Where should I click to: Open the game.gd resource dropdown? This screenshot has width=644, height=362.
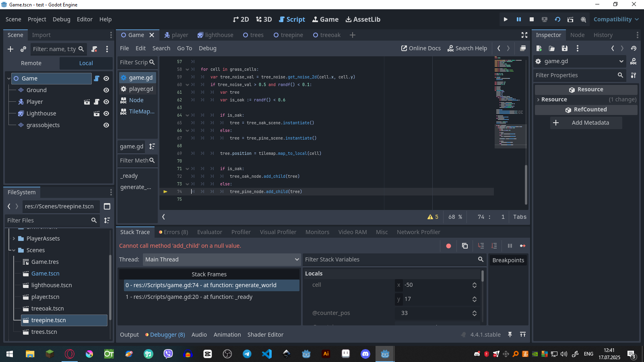[x=580, y=61]
